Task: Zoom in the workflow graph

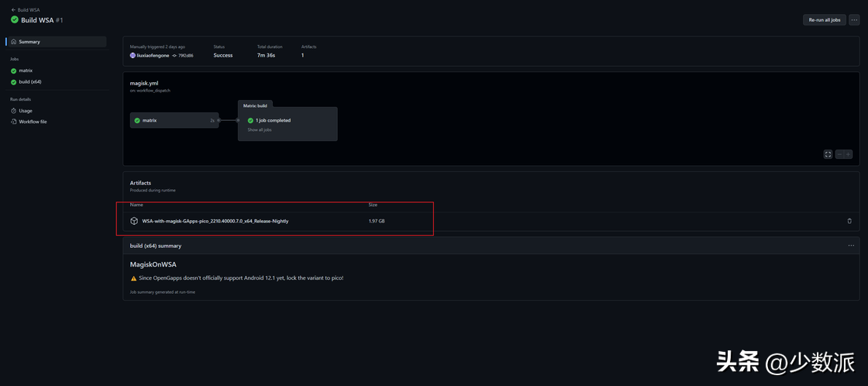Action: (x=849, y=154)
